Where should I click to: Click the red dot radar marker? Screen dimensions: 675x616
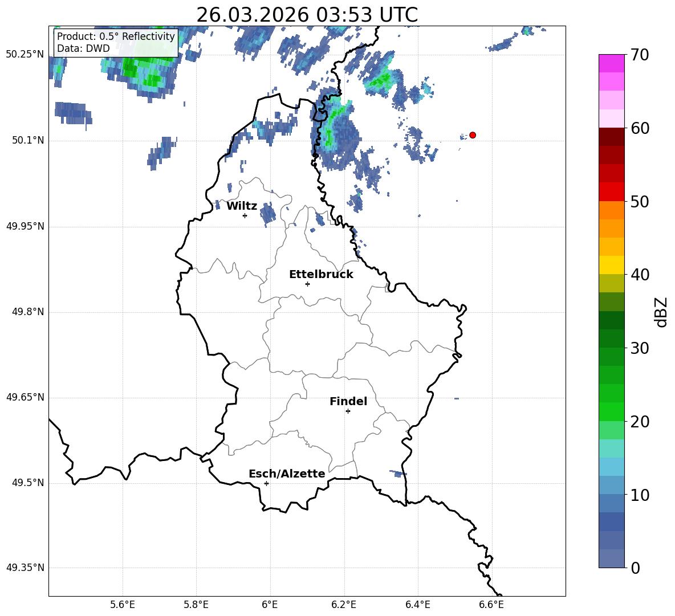(x=472, y=135)
